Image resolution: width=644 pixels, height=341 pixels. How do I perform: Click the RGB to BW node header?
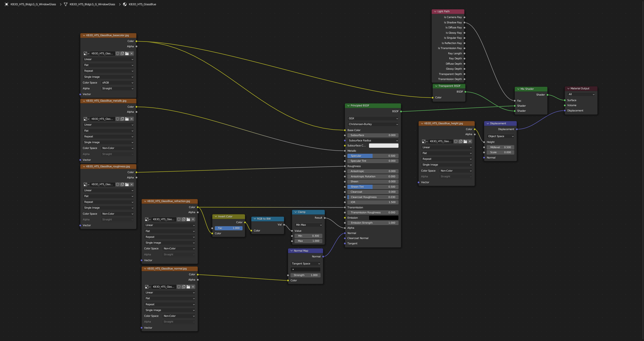[268, 219]
